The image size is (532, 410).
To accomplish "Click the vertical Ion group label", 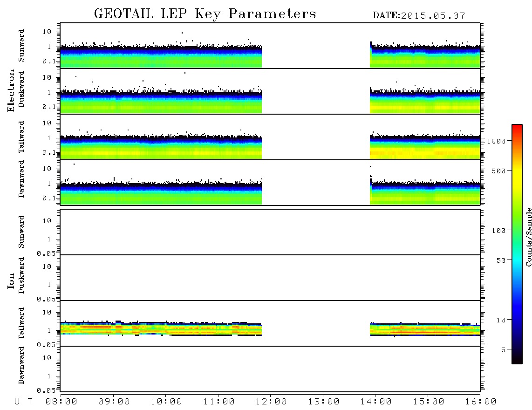I will pos(11,280).
